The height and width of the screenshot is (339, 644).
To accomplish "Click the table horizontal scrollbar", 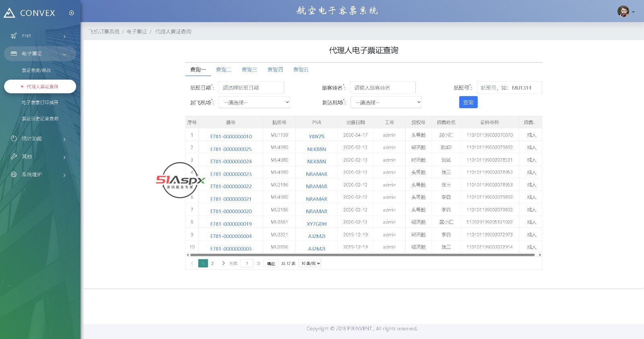I will coord(362,255).
